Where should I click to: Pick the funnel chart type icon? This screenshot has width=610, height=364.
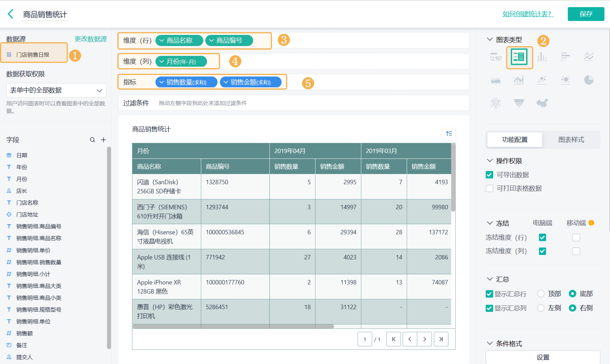coord(519,103)
